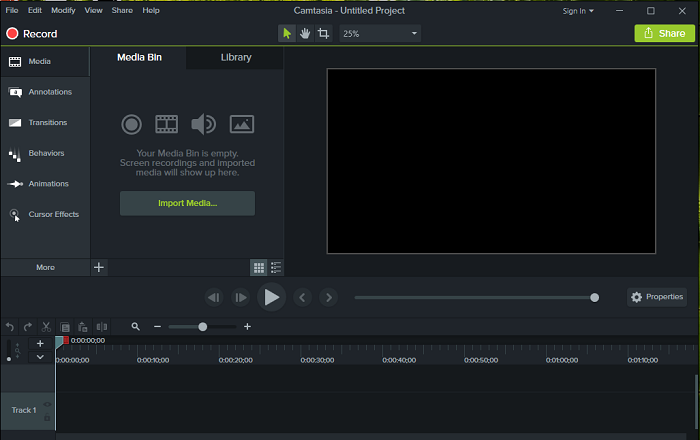
Task: Play the video preview
Action: pyautogui.click(x=271, y=297)
